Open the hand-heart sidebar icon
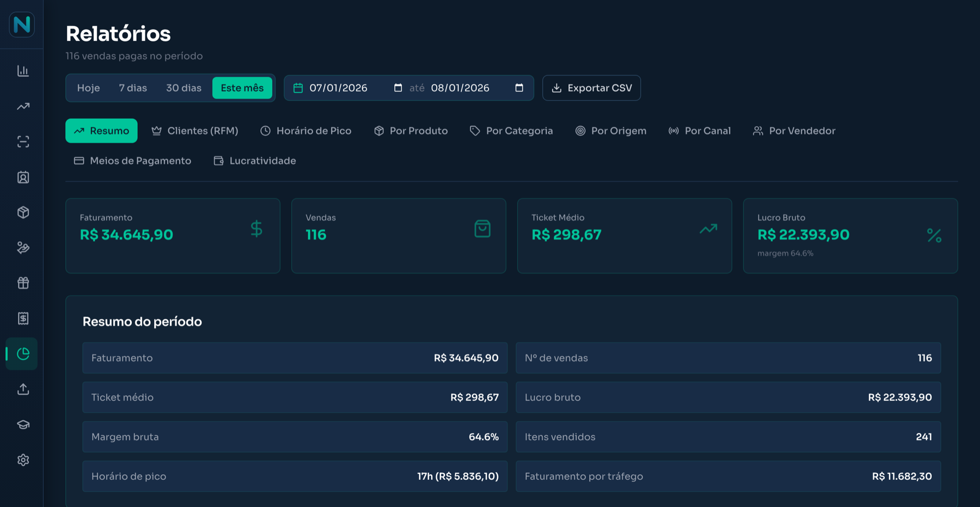The width and height of the screenshot is (980, 507). [23, 248]
